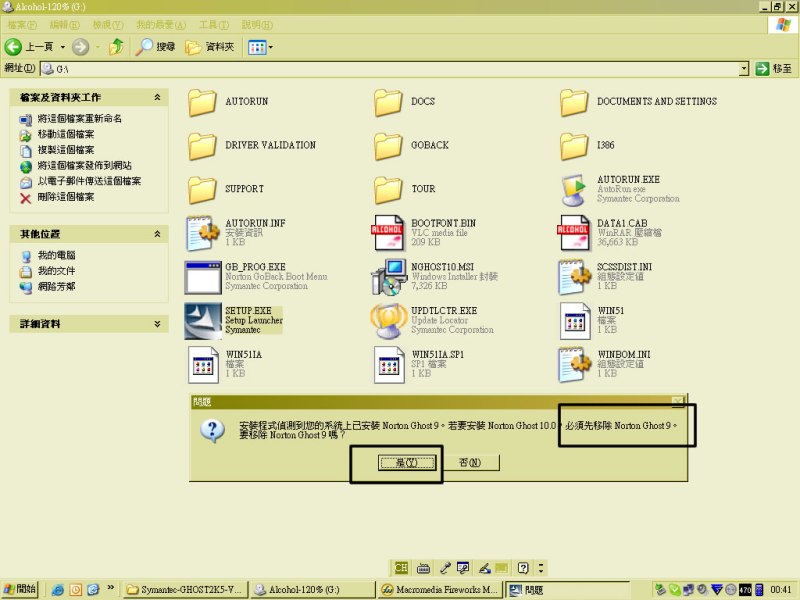Expand the address bar dropdown

pyautogui.click(x=744, y=68)
